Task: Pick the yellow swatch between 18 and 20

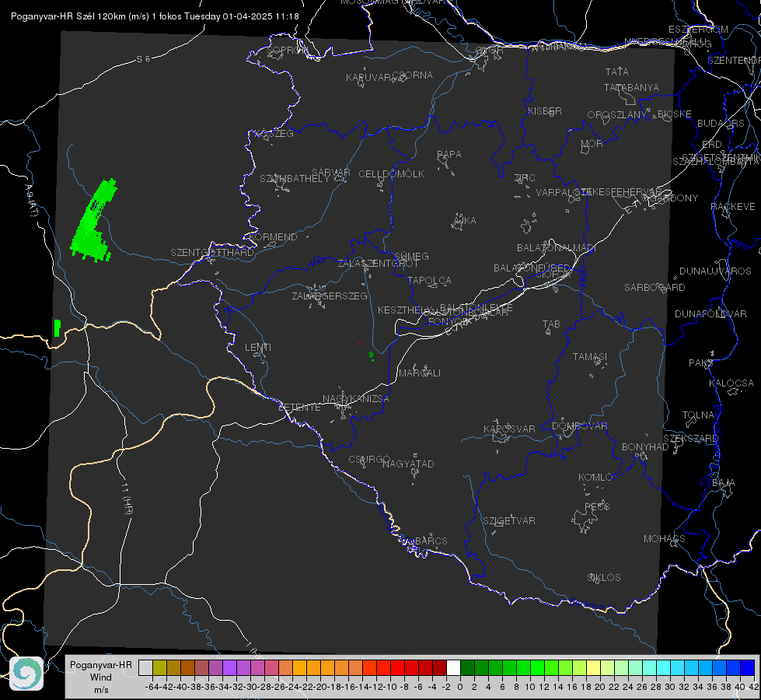Action: pyautogui.click(x=593, y=667)
